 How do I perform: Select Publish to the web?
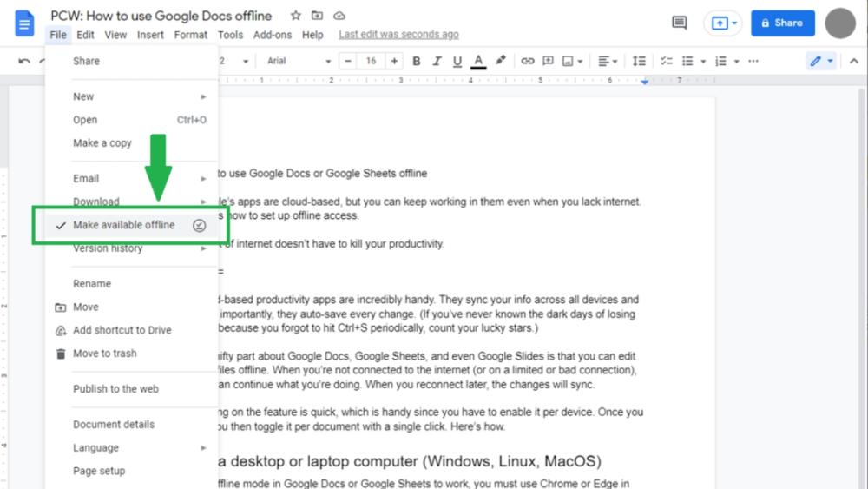[x=132, y=389]
